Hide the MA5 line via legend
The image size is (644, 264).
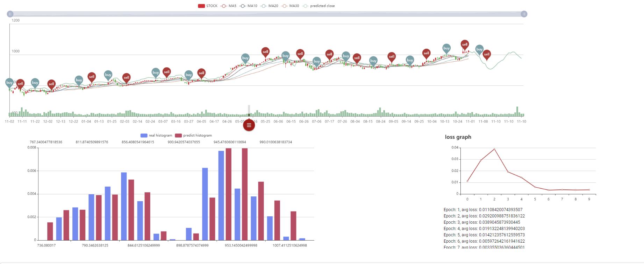tap(228, 6)
